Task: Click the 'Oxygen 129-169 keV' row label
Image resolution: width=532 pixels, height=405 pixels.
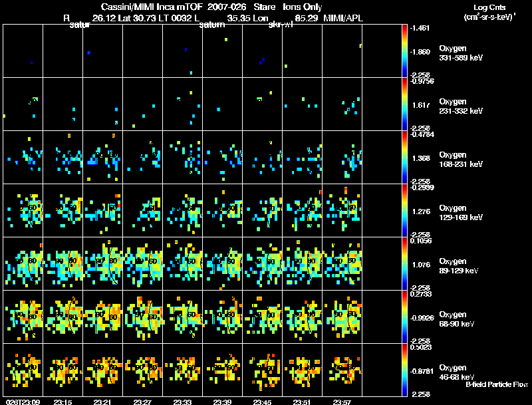Action: (461, 213)
